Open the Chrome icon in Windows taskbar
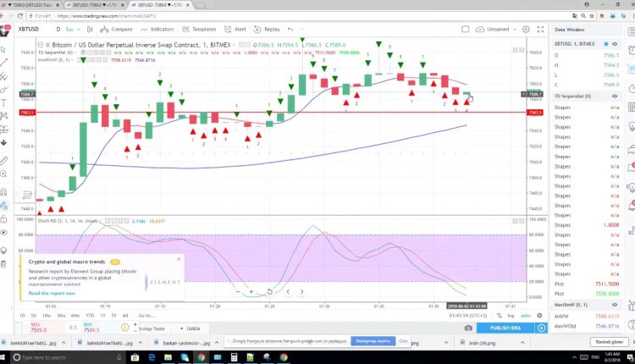This screenshot has width=635, height=364. (201, 357)
